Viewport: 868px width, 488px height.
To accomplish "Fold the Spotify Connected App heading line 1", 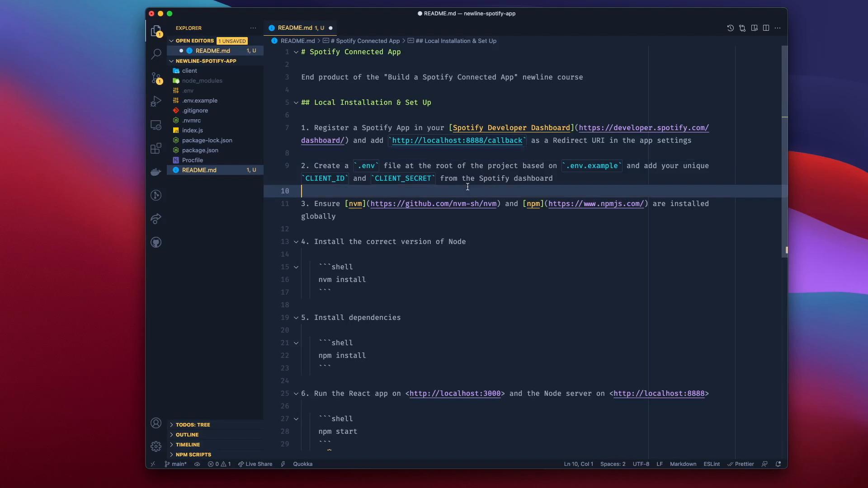I will point(296,52).
